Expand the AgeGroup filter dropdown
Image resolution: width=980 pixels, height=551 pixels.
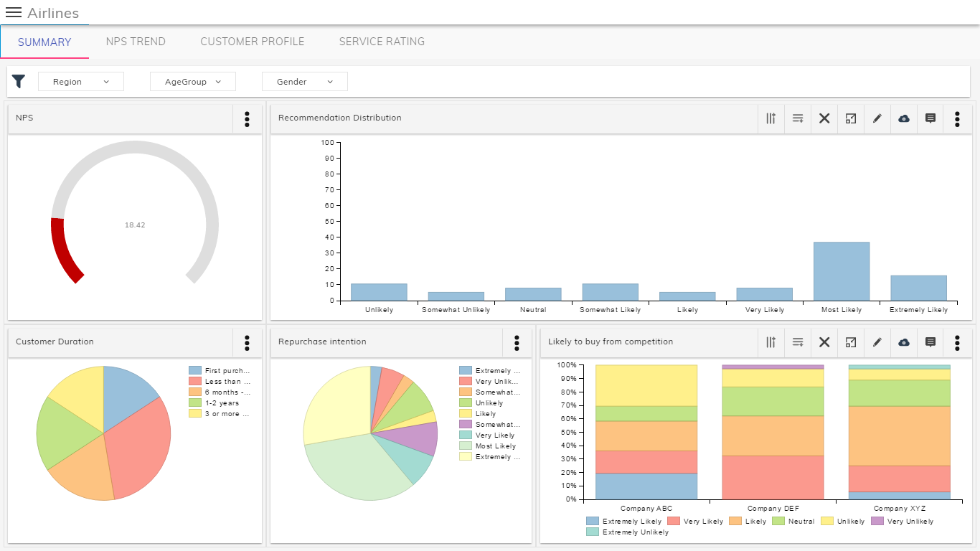pyautogui.click(x=193, y=82)
